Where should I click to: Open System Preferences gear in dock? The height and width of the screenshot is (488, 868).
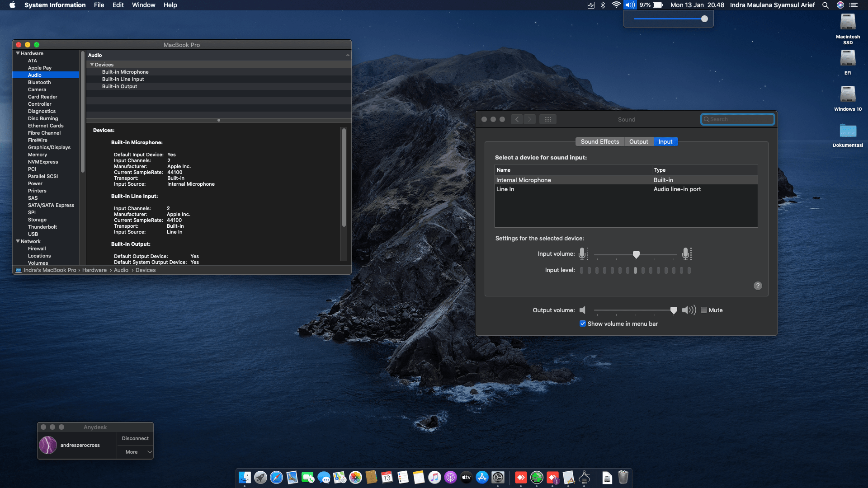click(498, 477)
